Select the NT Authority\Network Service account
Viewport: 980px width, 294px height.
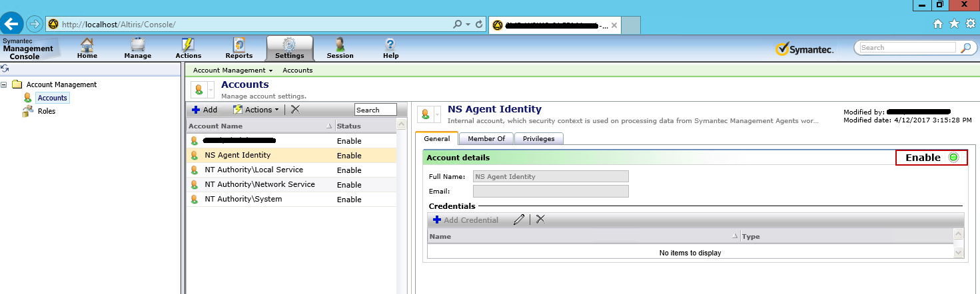[259, 184]
